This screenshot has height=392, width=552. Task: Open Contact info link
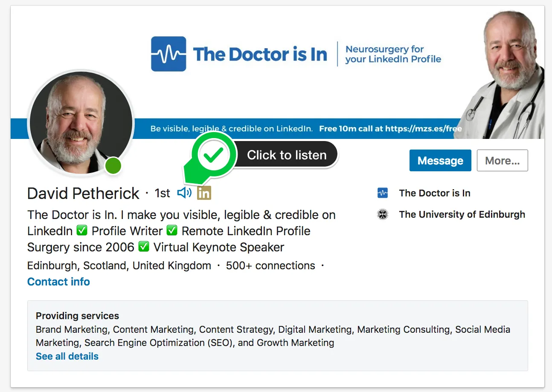coord(58,282)
